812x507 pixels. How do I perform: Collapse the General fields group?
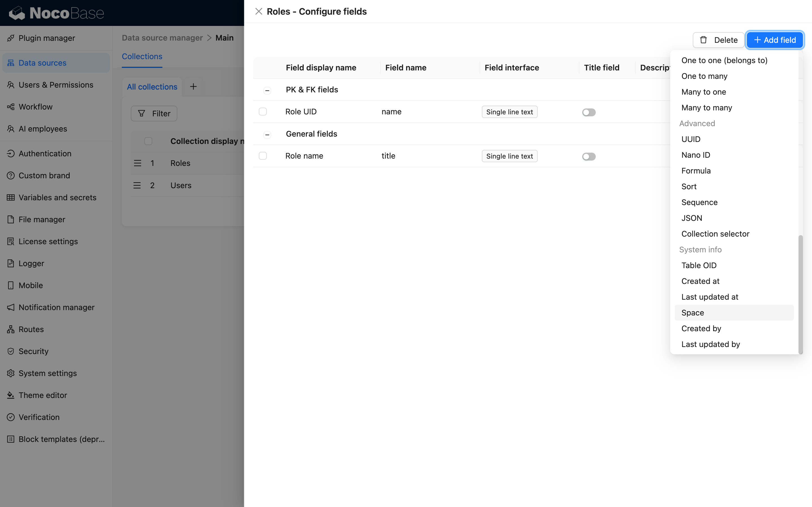tap(267, 134)
